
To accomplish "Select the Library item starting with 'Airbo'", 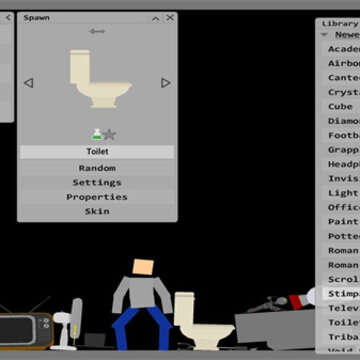I will pyautogui.click(x=341, y=63).
